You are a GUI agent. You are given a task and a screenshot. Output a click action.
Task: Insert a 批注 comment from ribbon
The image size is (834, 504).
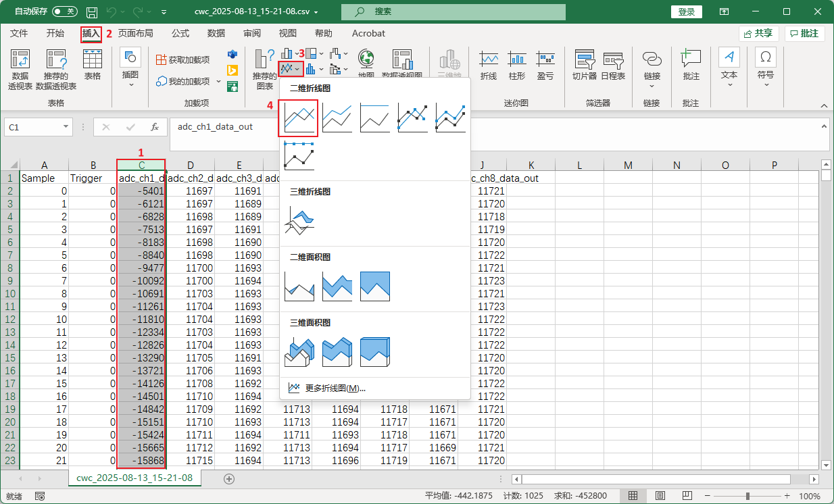(x=691, y=65)
